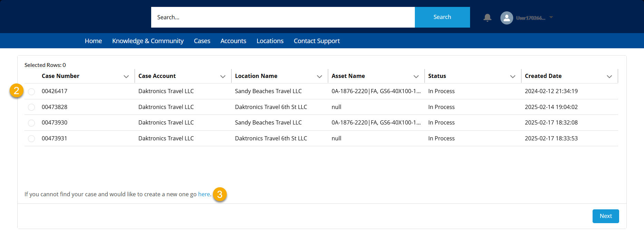This screenshot has height=239, width=644.
Task: Open Created Date column dropdown chevron
Action: [x=609, y=76]
